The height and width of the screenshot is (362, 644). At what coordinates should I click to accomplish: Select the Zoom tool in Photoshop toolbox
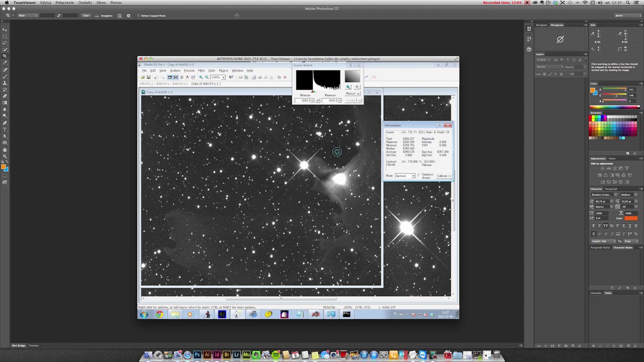click(5, 156)
